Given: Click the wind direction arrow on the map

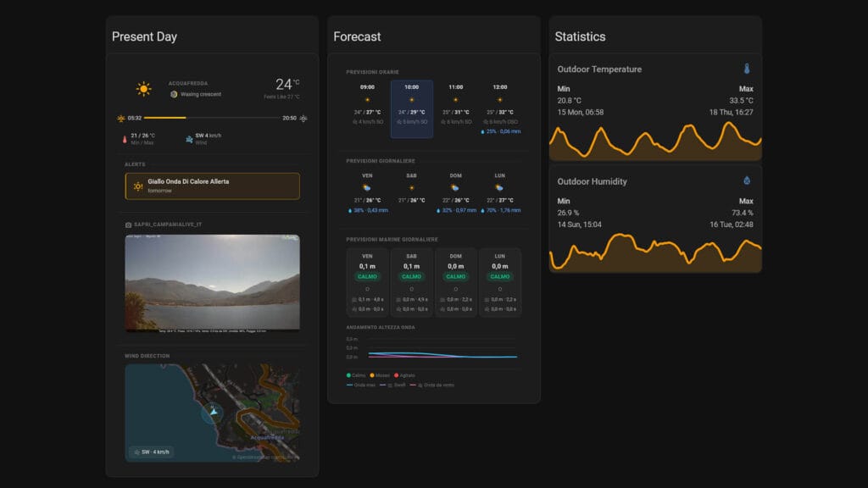Looking at the screenshot, I should pos(213,413).
